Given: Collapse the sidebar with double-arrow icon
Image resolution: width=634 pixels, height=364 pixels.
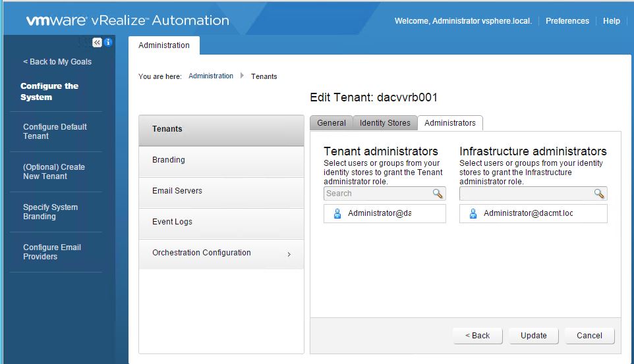Looking at the screenshot, I should click(97, 42).
